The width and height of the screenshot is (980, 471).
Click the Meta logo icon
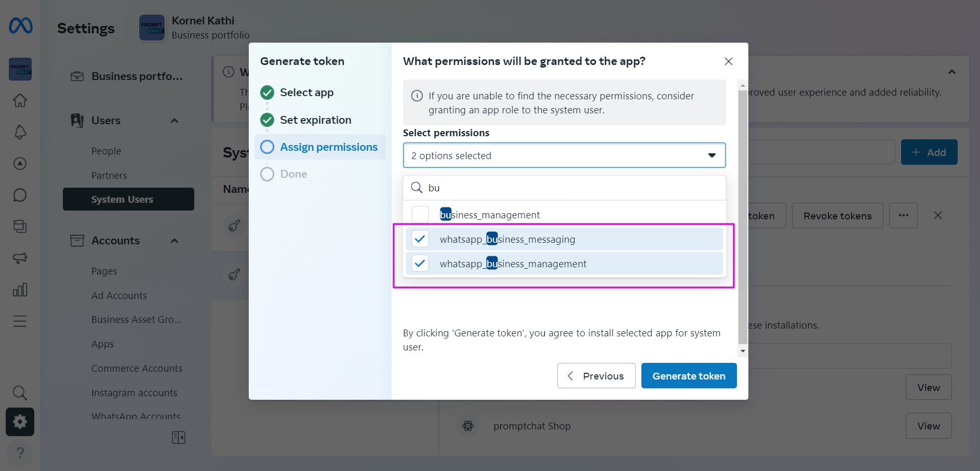click(x=21, y=25)
